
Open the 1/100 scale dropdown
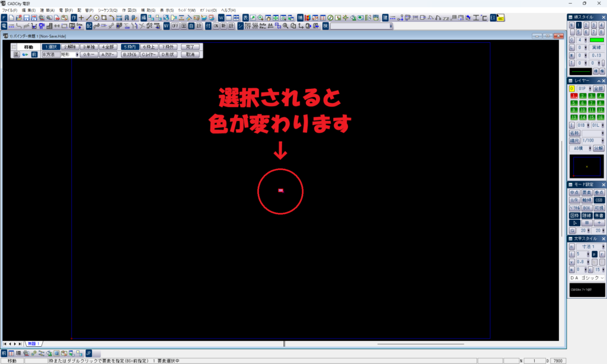(x=602, y=141)
